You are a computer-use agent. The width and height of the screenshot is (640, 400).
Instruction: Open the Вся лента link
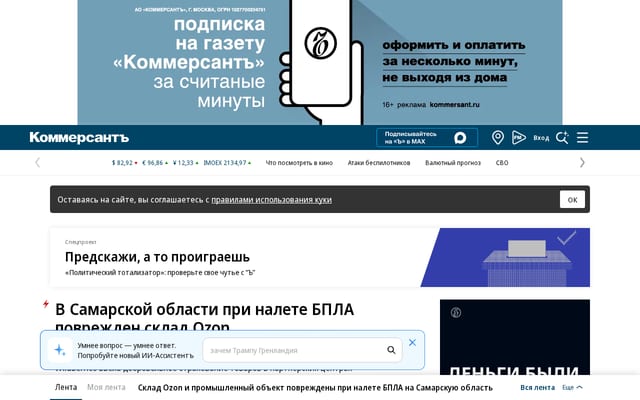538,387
